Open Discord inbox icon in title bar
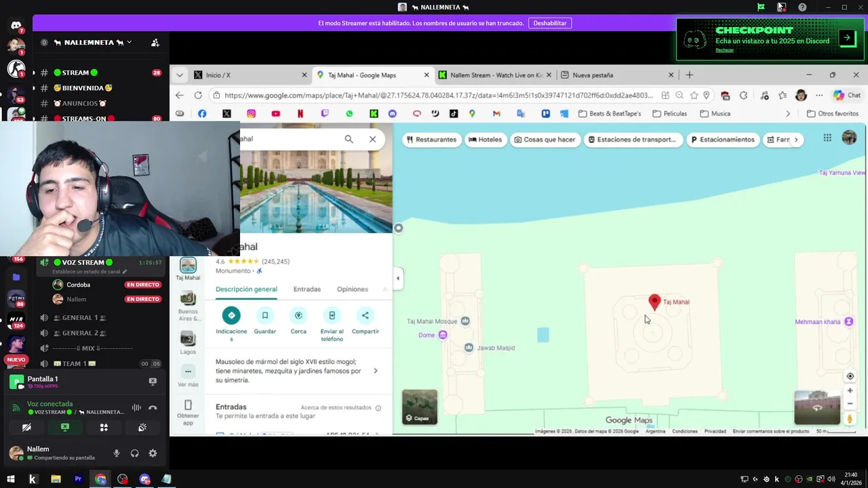The width and height of the screenshot is (868, 488). pos(781,7)
